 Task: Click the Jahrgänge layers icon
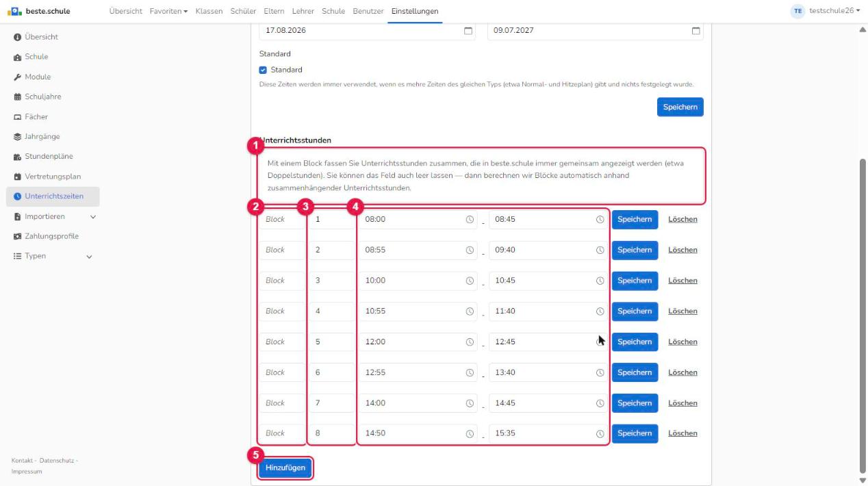(17, 137)
